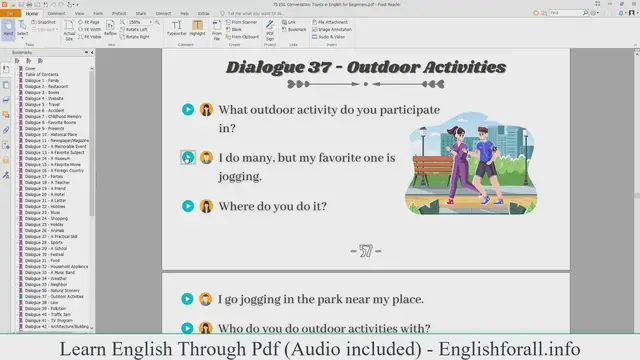Insert a Link

pos(289,22)
